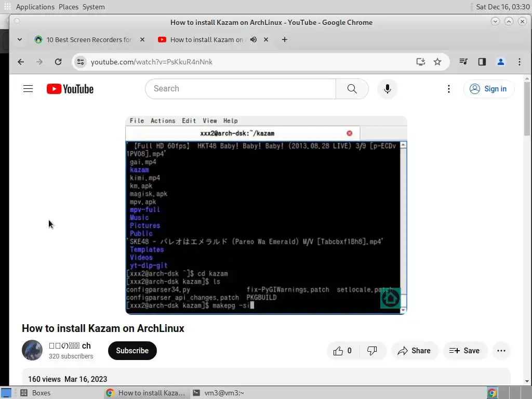Click the forward navigation arrow
The height and width of the screenshot is (399, 532).
39,62
